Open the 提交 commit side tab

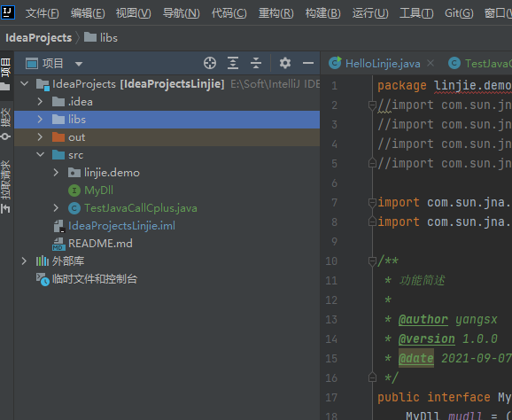pos(6,123)
